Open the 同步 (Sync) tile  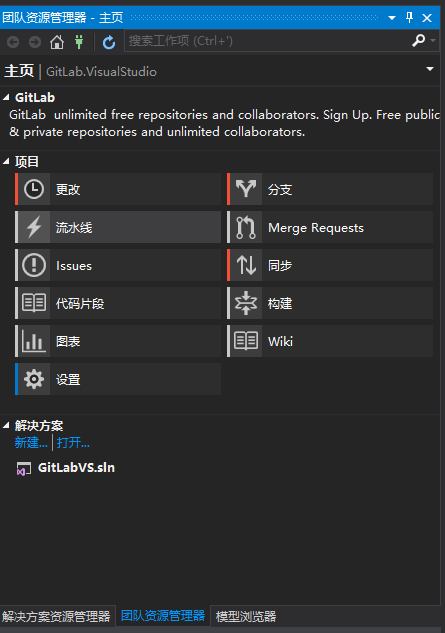click(330, 265)
